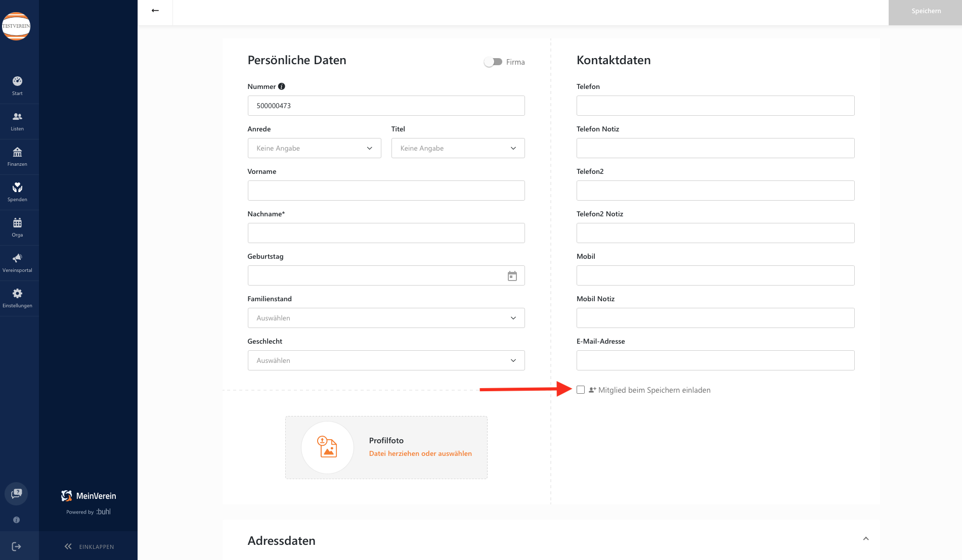Image resolution: width=962 pixels, height=560 pixels.
Task: Open the Geschlecht dropdown
Action: 386,360
